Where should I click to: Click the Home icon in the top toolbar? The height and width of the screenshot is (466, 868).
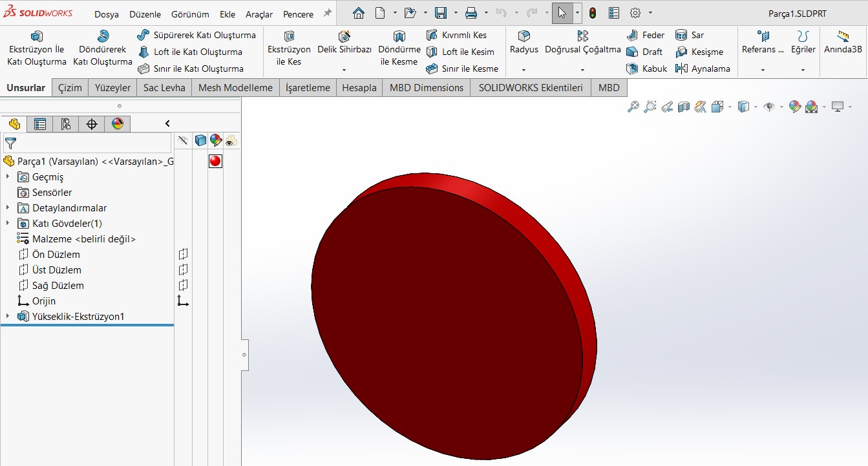(359, 13)
